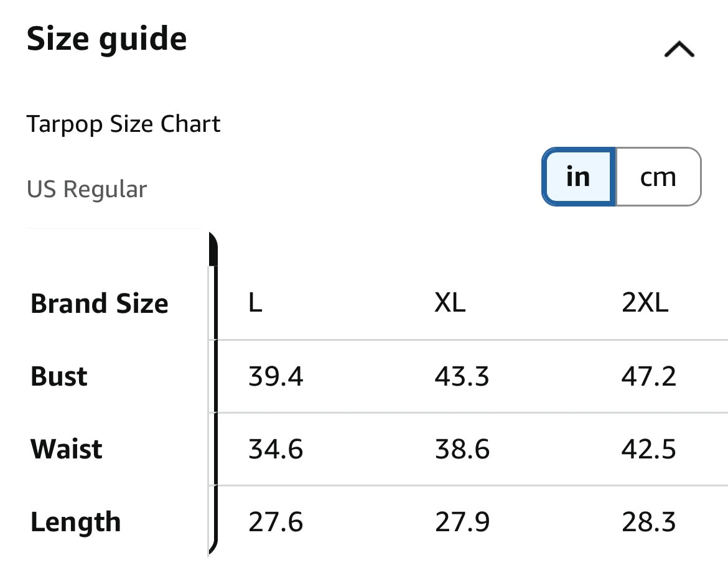
Task: Switch measurement units to cm
Action: pyautogui.click(x=658, y=177)
